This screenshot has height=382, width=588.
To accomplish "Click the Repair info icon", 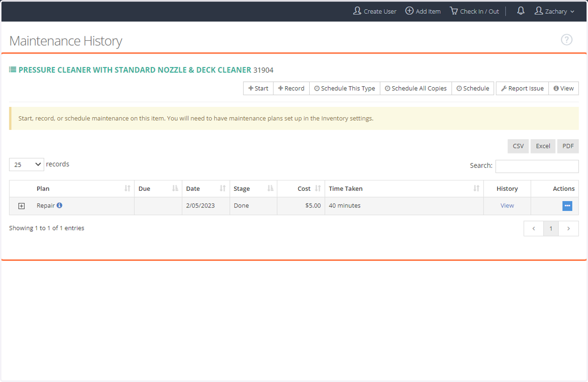I will click(59, 205).
